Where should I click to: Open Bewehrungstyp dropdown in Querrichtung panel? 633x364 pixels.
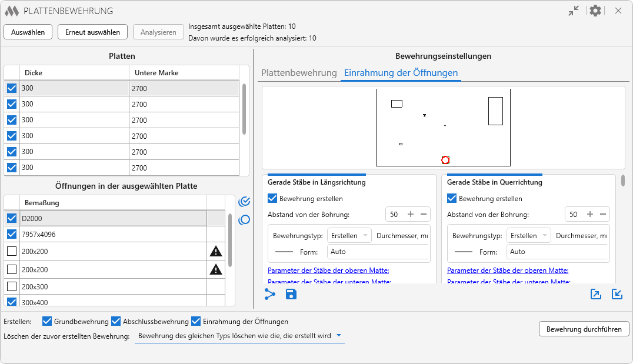click(x=528, y=235)
